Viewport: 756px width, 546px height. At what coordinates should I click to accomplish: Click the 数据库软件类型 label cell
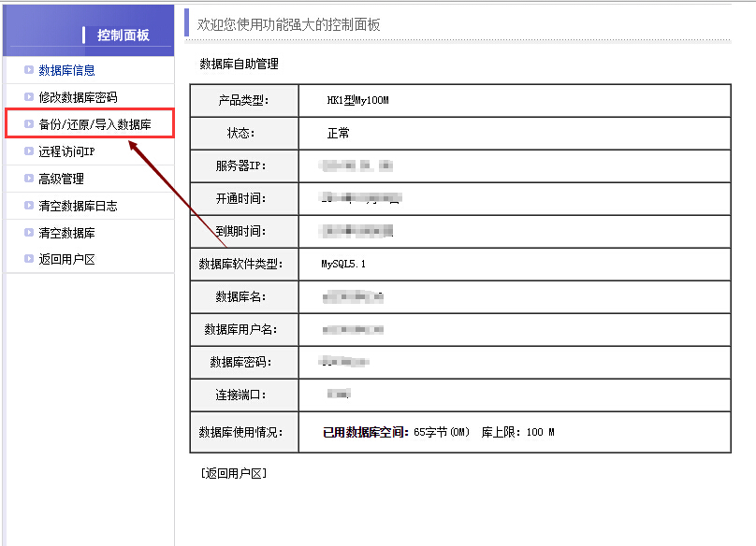click(x=244, y=264)
